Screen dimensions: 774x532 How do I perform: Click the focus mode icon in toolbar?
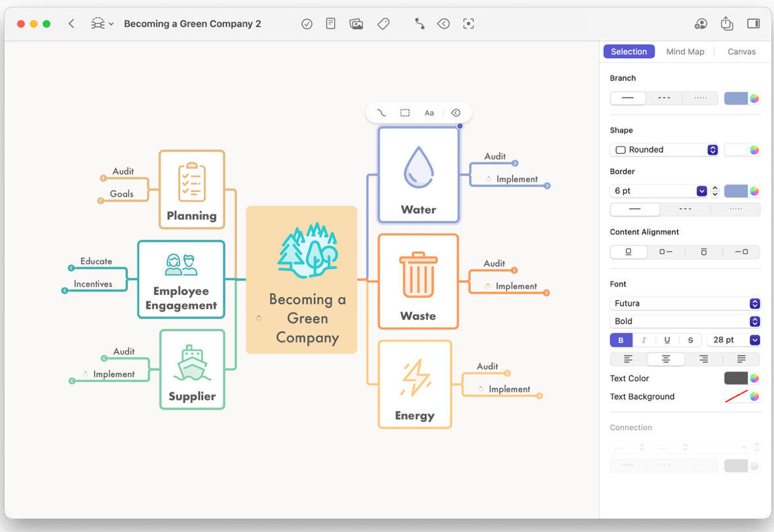pos(468,24)
